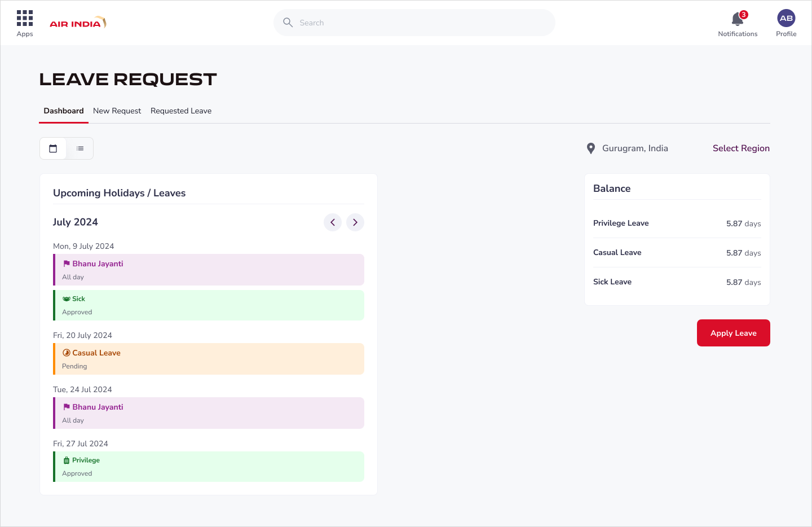This screenshot has width=812, height=527.
Task: Click the Sick Leave balance row
Action: (677, 282)
